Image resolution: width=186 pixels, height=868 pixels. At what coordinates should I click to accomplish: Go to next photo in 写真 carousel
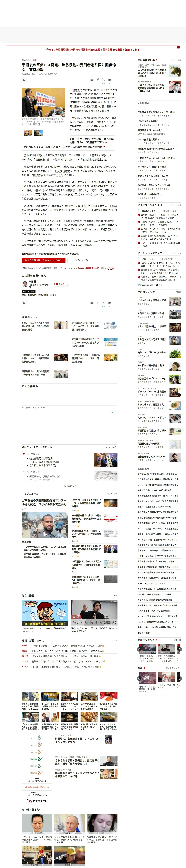pyautogui.click(x=180, y=679)
